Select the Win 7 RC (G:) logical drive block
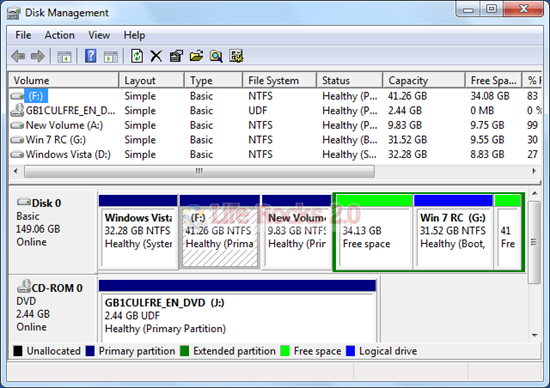 click(453, 232)
